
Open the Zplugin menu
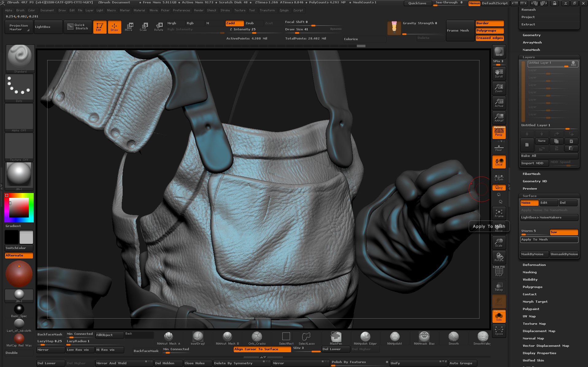284,10
